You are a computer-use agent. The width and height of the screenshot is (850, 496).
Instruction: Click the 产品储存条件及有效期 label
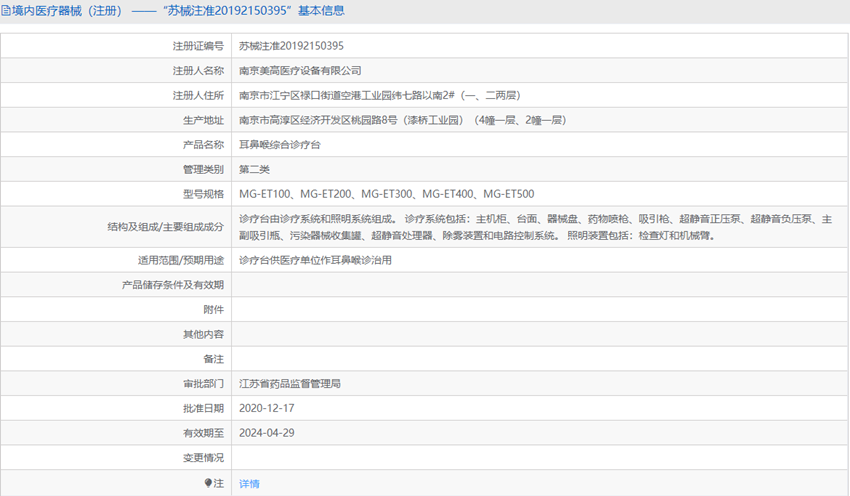coord(172,285)
